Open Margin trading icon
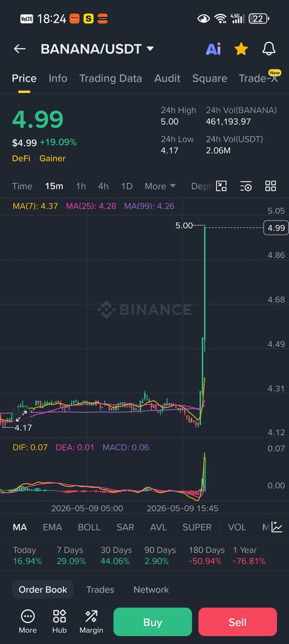This screenshot has width=289, height=644. pyautogui.click(x=91, y=622)
